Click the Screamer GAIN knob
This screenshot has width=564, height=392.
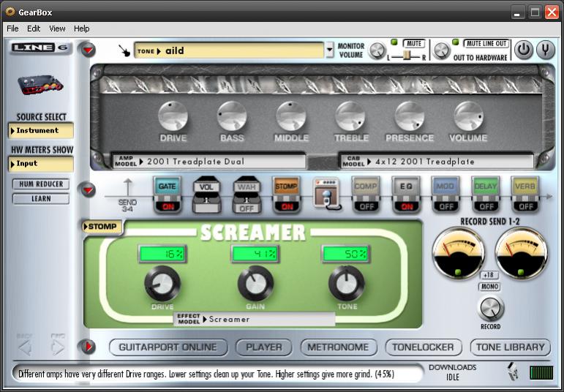coord(255,284)
